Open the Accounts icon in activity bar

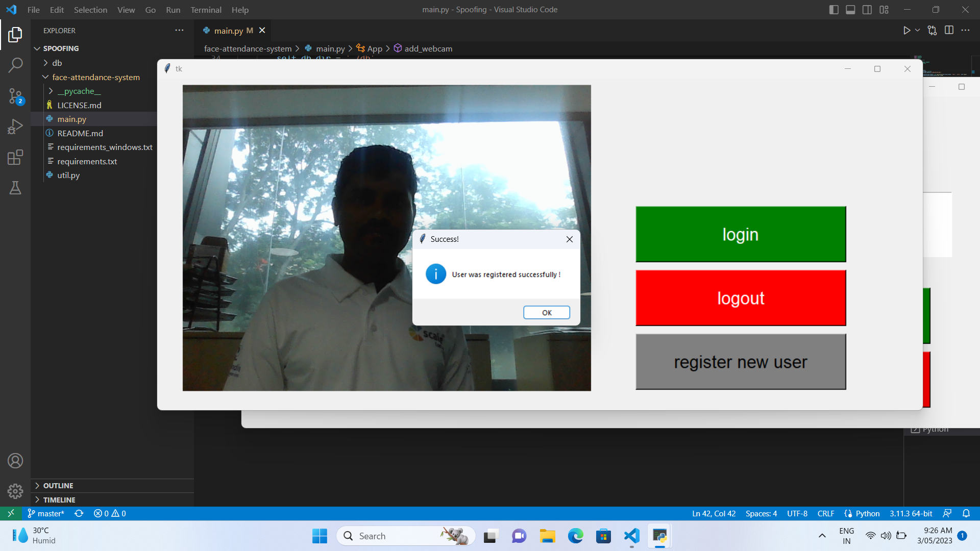point(16,460)
